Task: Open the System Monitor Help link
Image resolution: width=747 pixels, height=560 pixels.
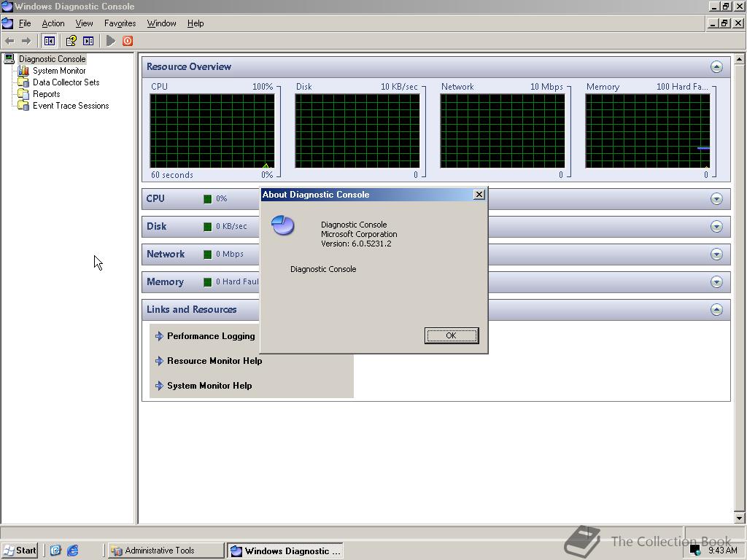Action: [209, 386]
